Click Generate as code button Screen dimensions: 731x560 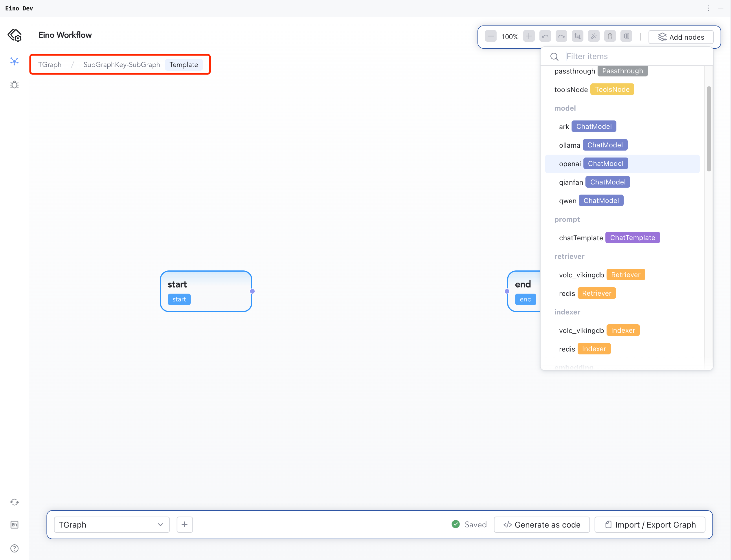coord(542,525)
